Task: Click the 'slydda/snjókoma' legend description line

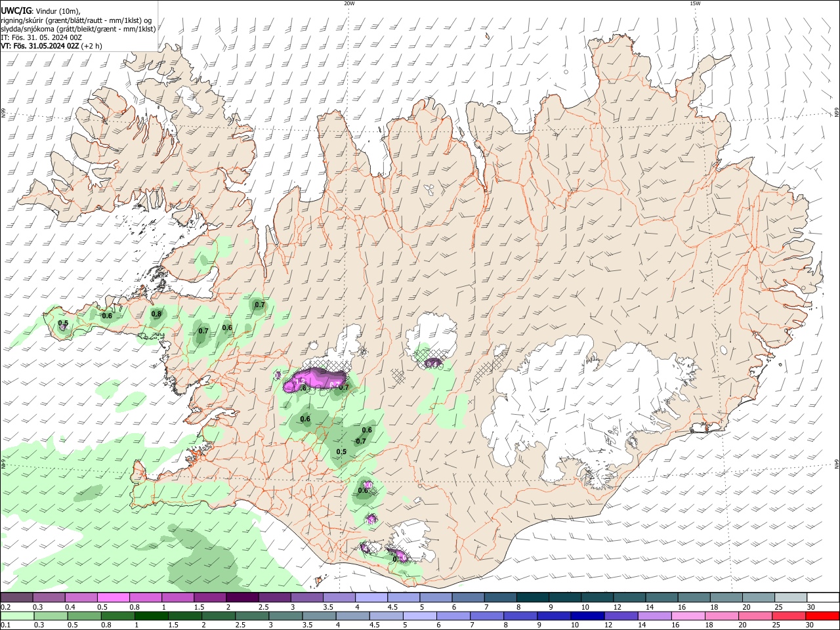Action: coord(78,29)
